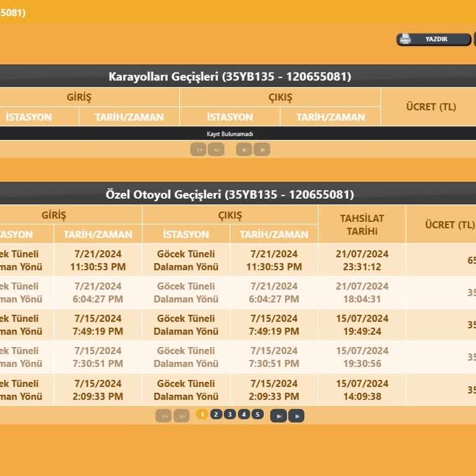The height and width of the screenshot is (476, 476).
Task: Click exit time cell 7/15/2024 2:09:33 PM
Action: click(274, 390)
